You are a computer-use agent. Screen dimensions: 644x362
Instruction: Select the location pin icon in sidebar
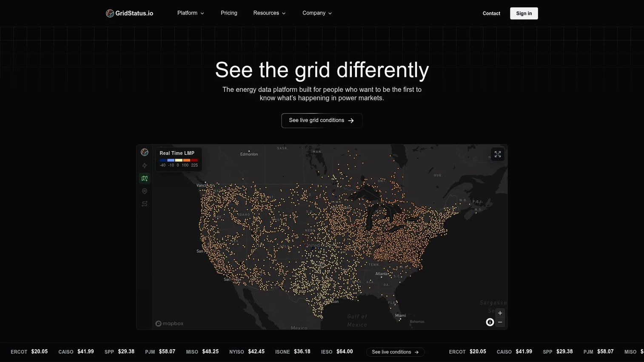[x=145, y=191]
